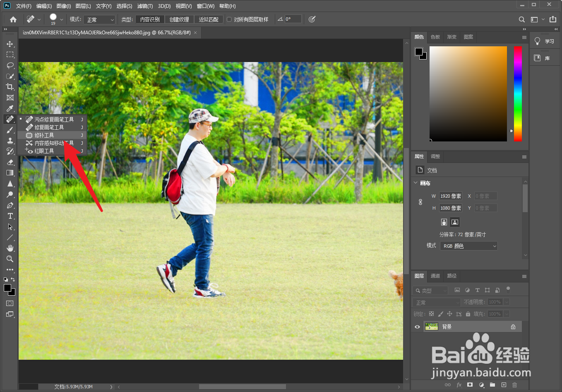
Task: Set canvas to landscape orientation
Action: [455, 222]
